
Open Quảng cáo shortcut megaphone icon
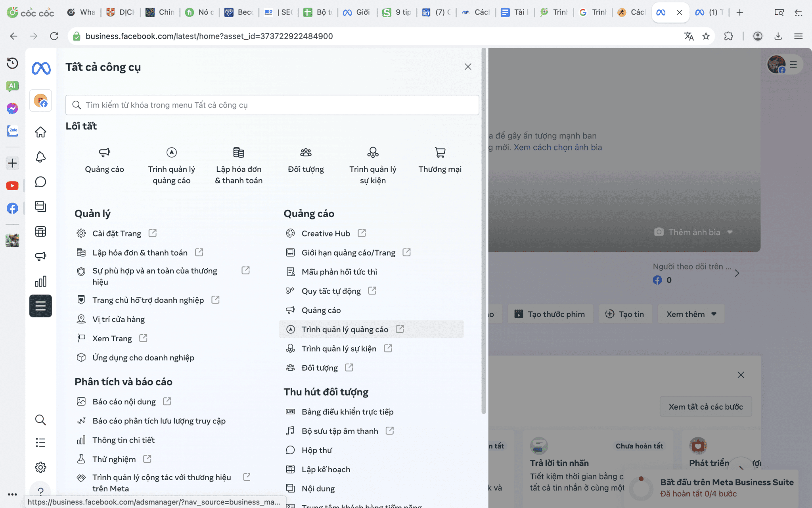(104, 152)
